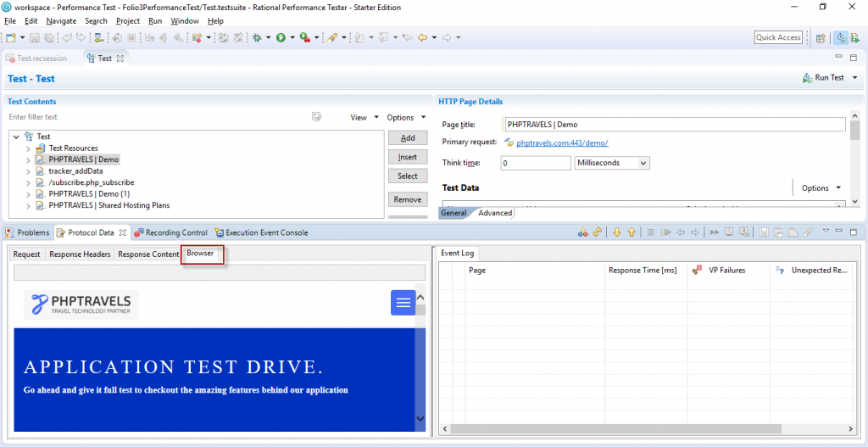Click the yellow sync arrows icon in Protocol Data
Image resolution: width=868 pixels, height=447 pixels.
[598, 232]
